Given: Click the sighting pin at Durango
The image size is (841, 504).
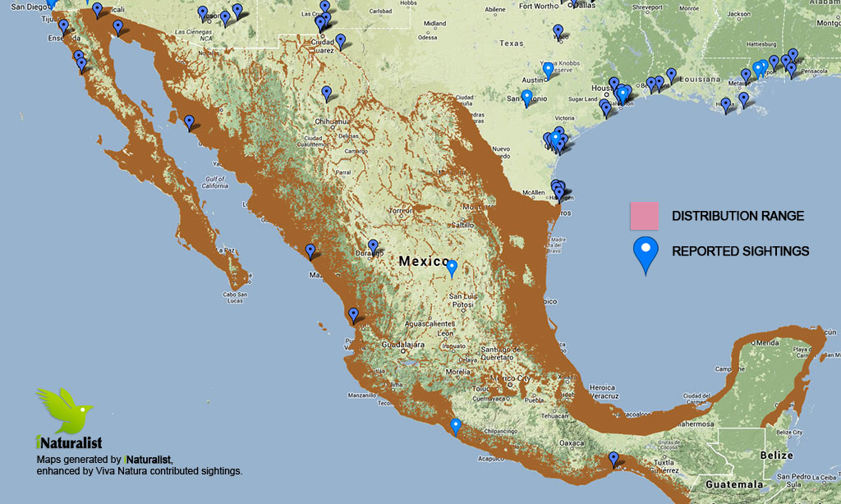Looking at the screenshot, I should [373, 248].
